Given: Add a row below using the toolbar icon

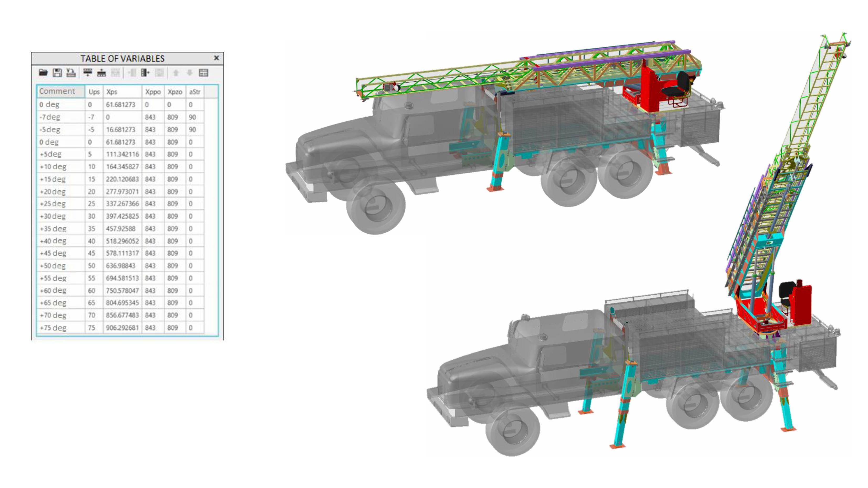Looking at the screenshot, I should tap(102, 72).
